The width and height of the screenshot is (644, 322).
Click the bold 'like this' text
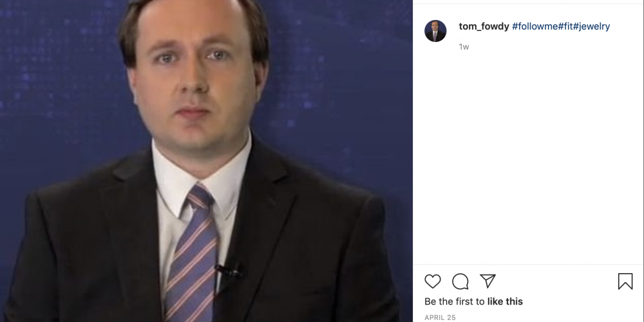click(505, 301)
